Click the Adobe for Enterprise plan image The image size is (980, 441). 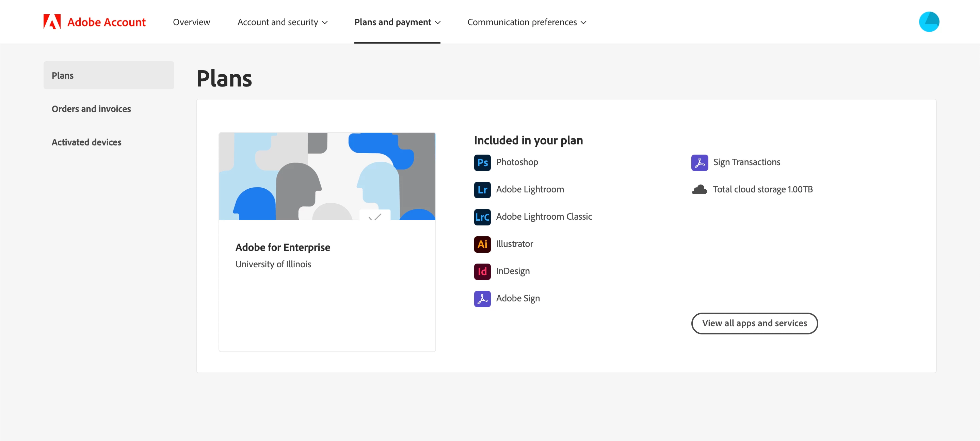pos(327,176)
